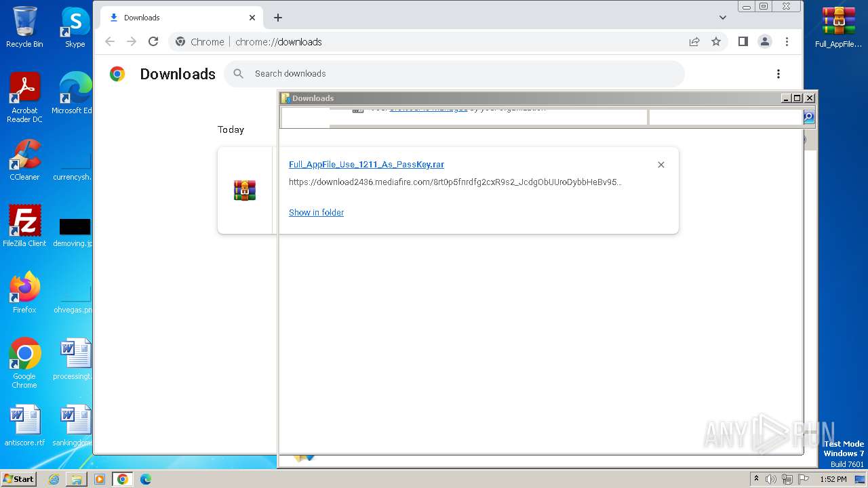868x488 pixels.
Task: Open Action Center flag tray icon
Action: tap(804, 479)
